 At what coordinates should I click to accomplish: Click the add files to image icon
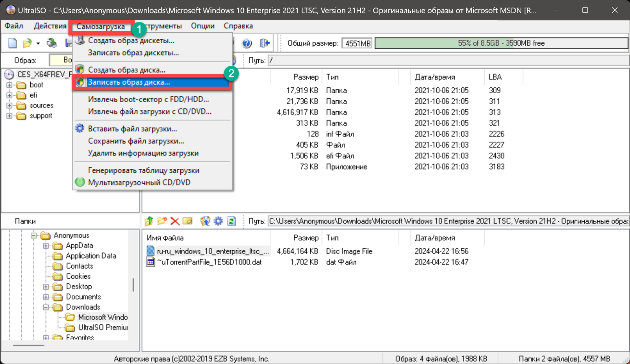pyautogui.click(x=205, y=221)
